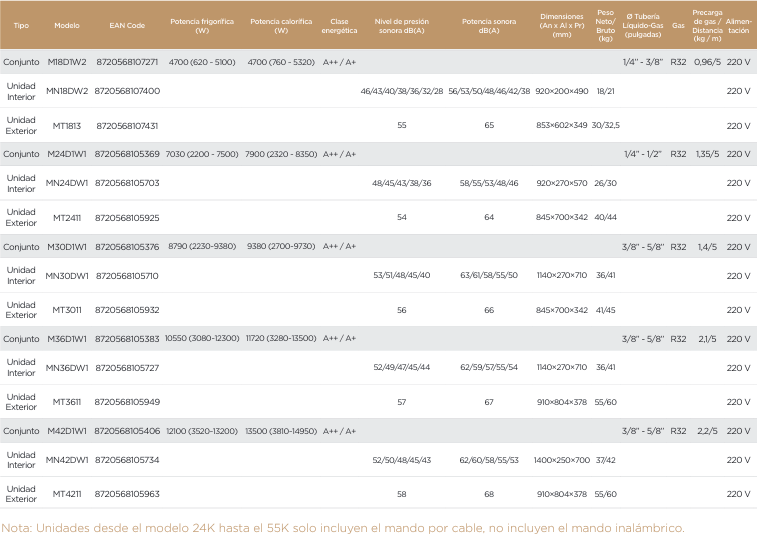Select model cell 'M42D1W1'
The width and height of the screenshot is (757, 544).
pyautogui.click(x=67, y=432)
